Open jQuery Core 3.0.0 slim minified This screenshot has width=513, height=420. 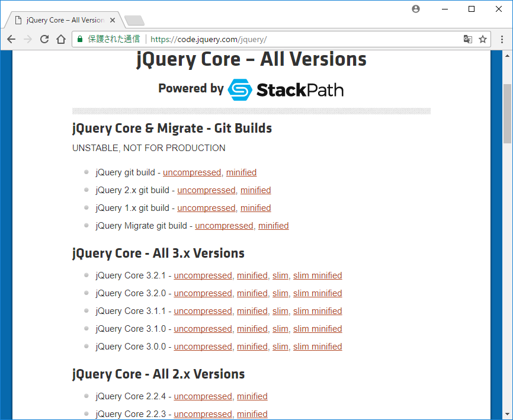click(318, 347)
